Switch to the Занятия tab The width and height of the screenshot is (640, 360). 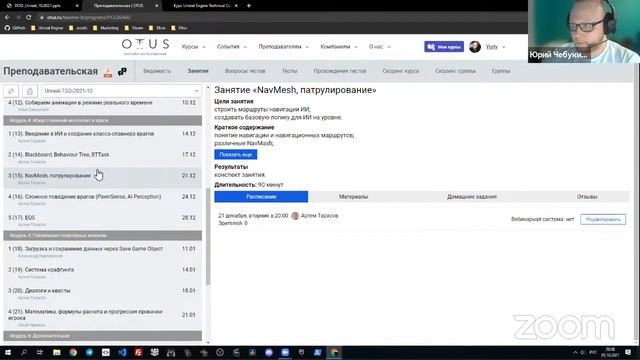(198, 71)
